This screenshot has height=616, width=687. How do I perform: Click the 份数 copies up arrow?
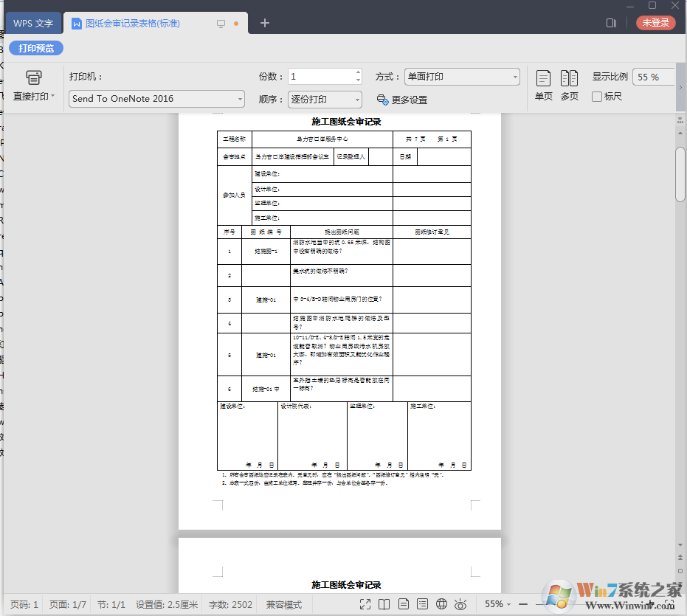click(357, 72)
